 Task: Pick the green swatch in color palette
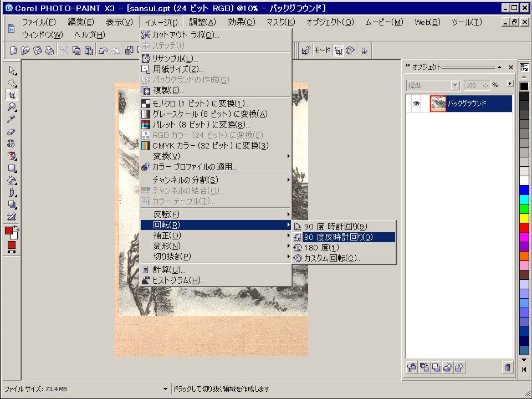coord(524,209)
